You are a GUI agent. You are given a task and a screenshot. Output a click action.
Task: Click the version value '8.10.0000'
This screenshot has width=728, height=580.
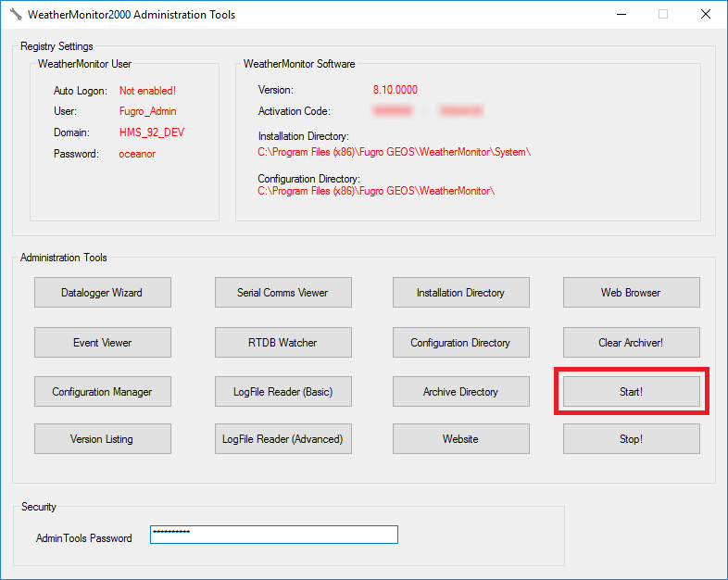(x=395, y=90)
